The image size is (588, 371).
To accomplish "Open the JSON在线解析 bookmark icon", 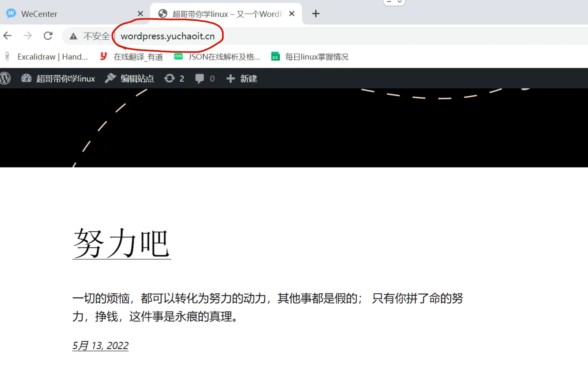I will 178,57.
